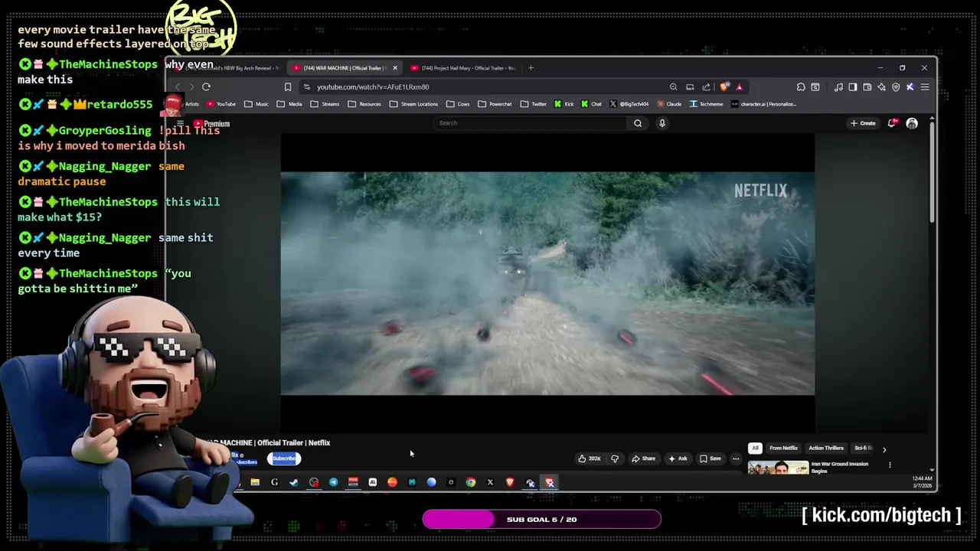
Task: Open options for Iran War video suggestion
Action: (890, 465)
